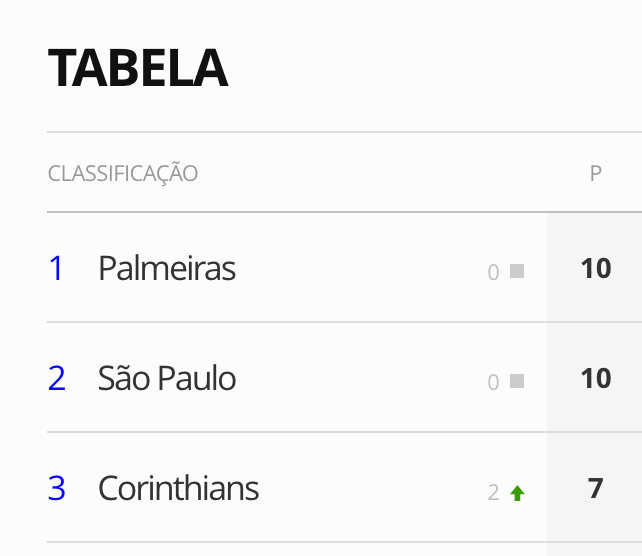Click São Paulo gray no-change square indicator
Viewport: 642px width, 556px height.
pyautogui.click(x=517, y=380)
